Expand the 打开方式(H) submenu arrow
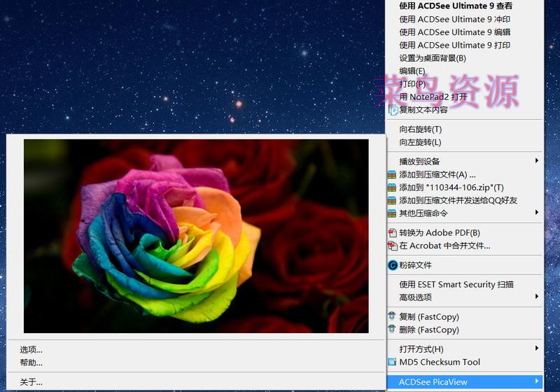This screenshot has height=392, width=560. [x=536, y=348]
